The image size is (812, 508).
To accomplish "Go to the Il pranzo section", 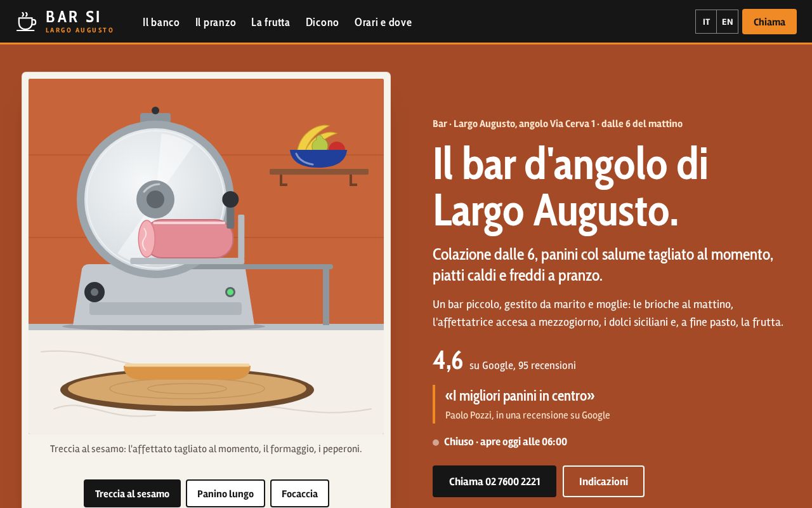I will (216, 22).
